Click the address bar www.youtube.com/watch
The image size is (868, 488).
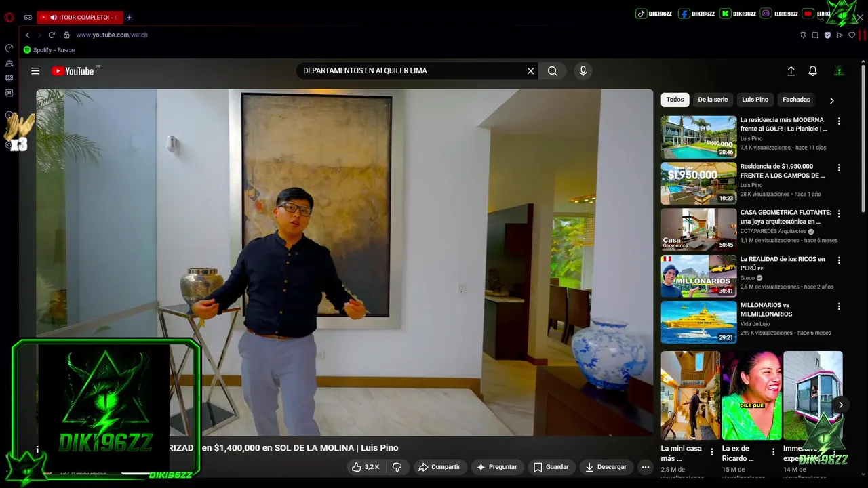point(112,35)
